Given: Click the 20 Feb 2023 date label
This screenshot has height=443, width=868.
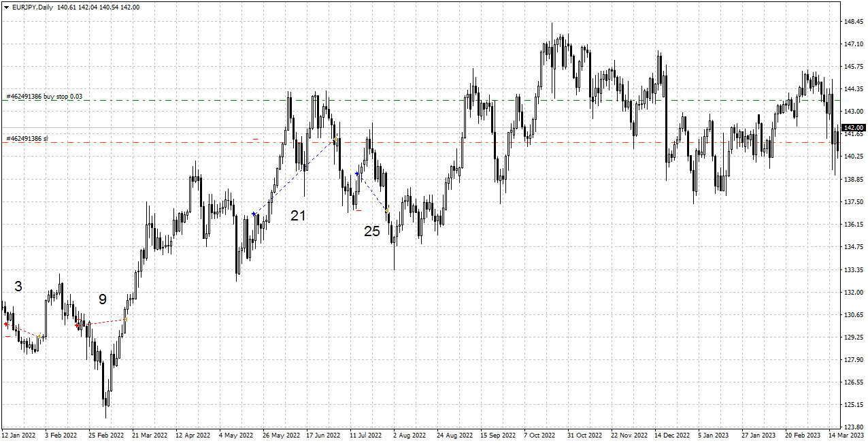Looking at the screenshot, I should point(803,435).
